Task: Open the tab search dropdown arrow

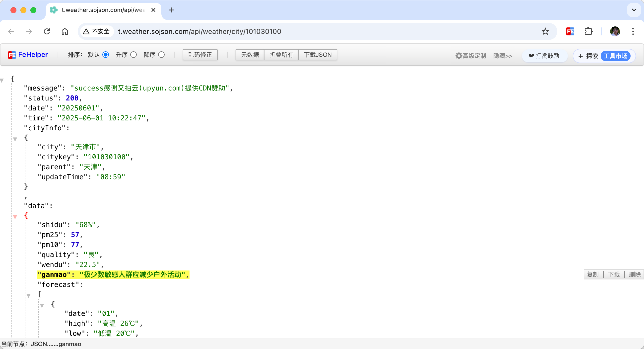Action: (x=634, y=10)
